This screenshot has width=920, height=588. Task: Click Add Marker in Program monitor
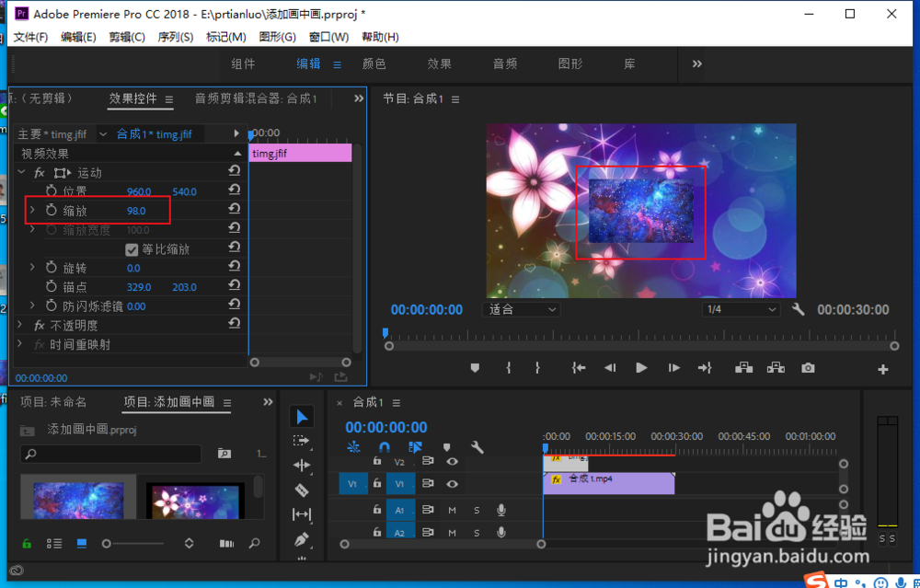tap(476, 368)
